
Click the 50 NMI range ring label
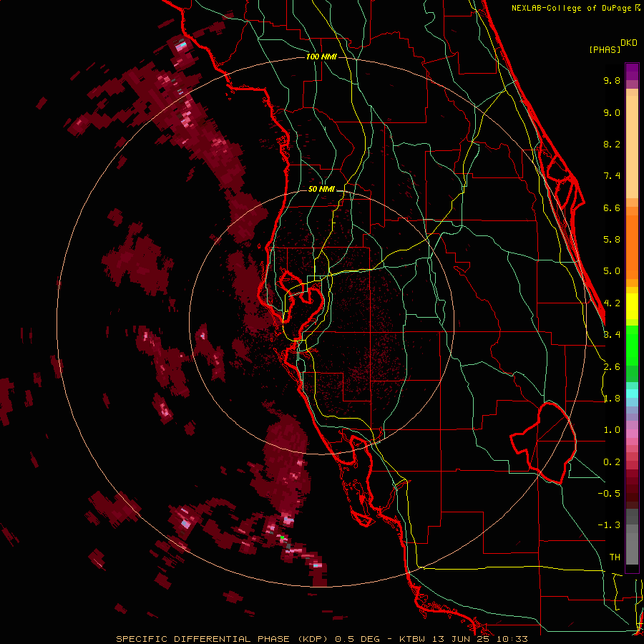(x=321, y=190)
